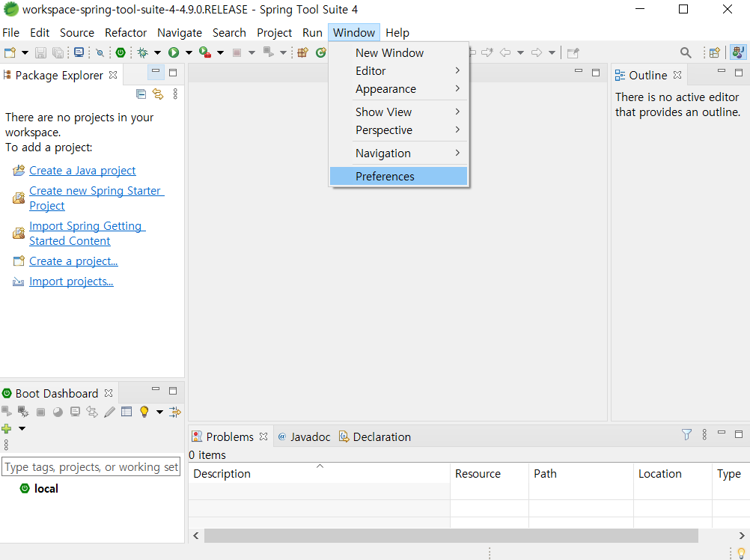Click Import Spring Getting Started Content link
The height and width of the screenshot is (560, 750).
[x=87, y=234]
